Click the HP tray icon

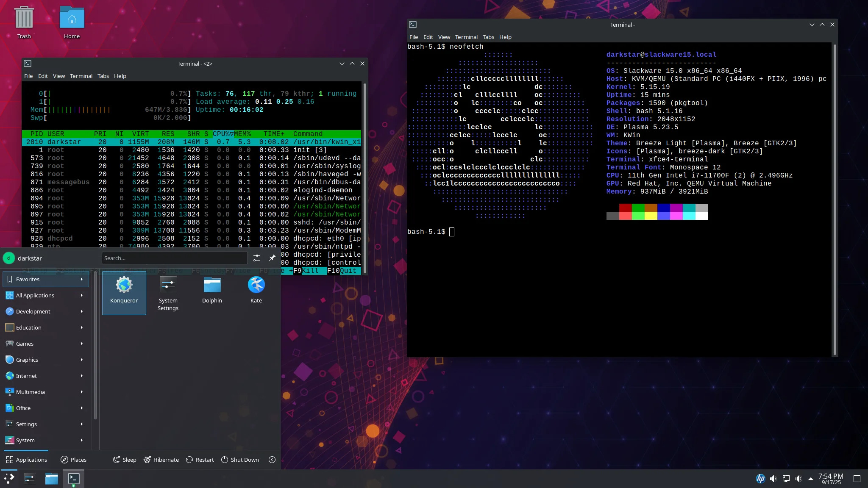point(760,478)
